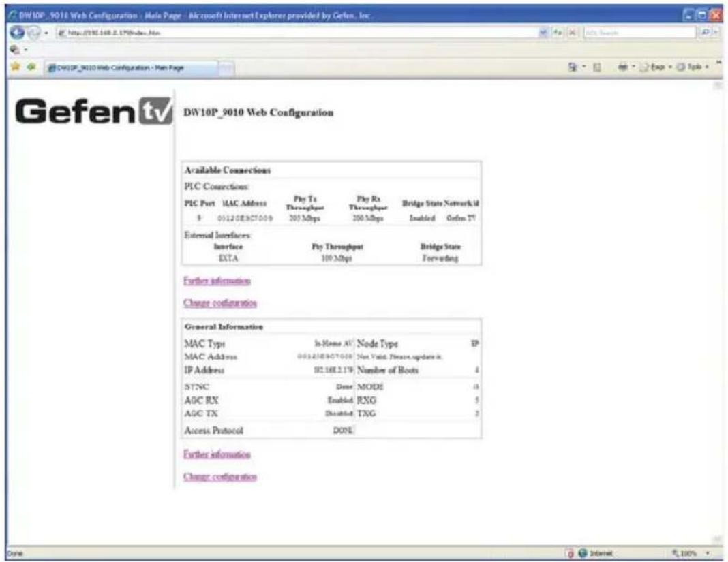Image resolution: width=728 pixels, height=562 pixels.
Task: Click the AGC RX label
Action: 202,400
